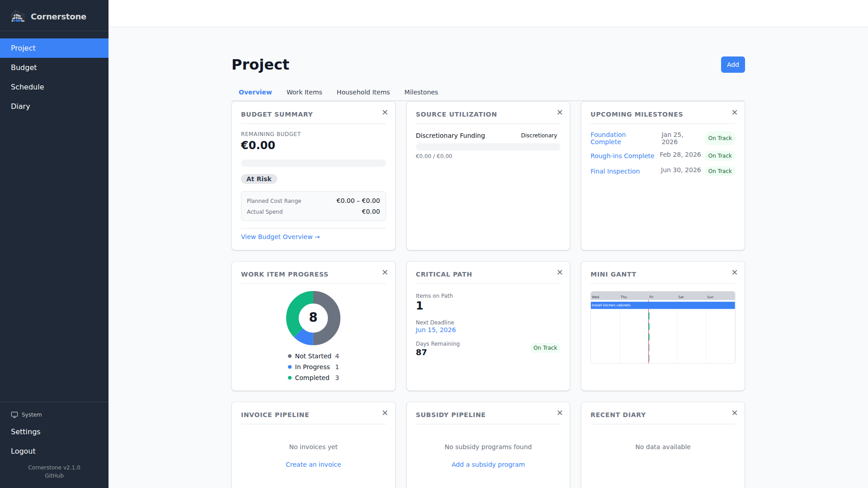Click the Cornerstone building logo
This screenshot has width=868, height=488.
tap(18, 16)
